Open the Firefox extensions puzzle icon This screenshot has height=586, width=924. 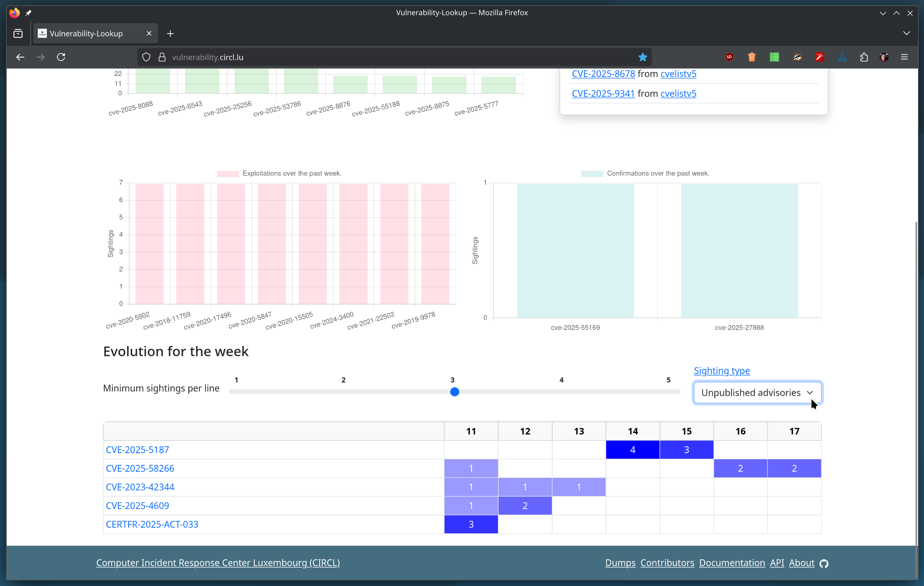[x=864, y=57]
